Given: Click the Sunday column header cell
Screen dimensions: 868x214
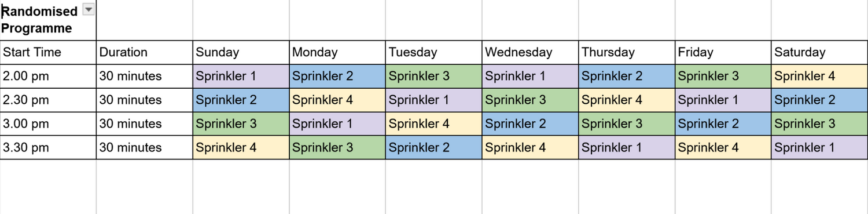Looking at the screenshot, I should click(241, 52).
